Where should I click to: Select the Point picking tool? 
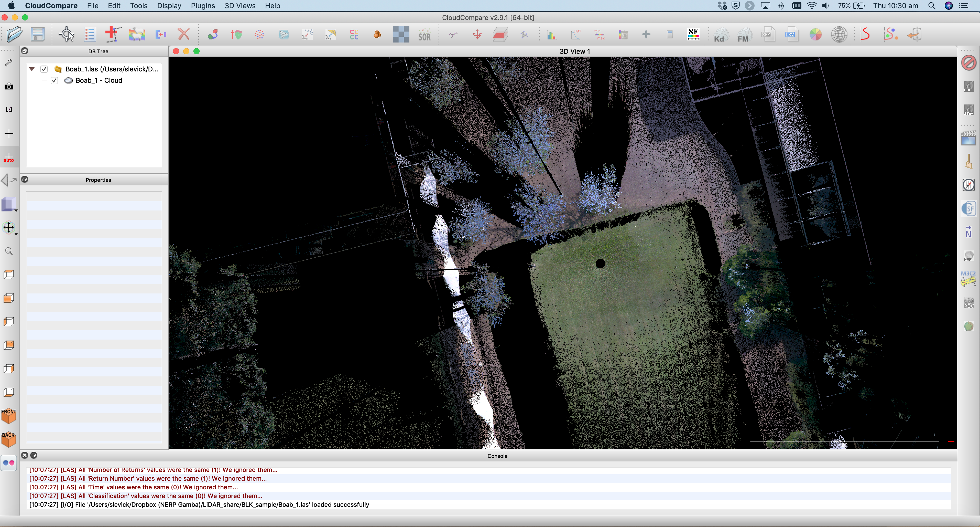coord(67,35)
